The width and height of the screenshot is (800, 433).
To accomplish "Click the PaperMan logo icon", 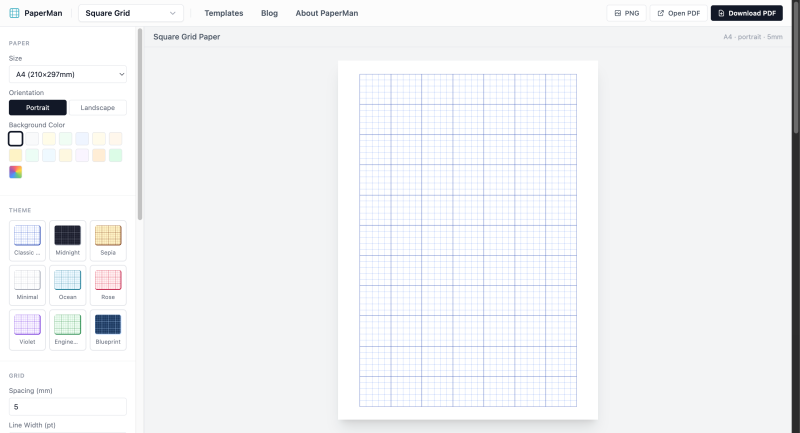I will (x=14, y=13).
